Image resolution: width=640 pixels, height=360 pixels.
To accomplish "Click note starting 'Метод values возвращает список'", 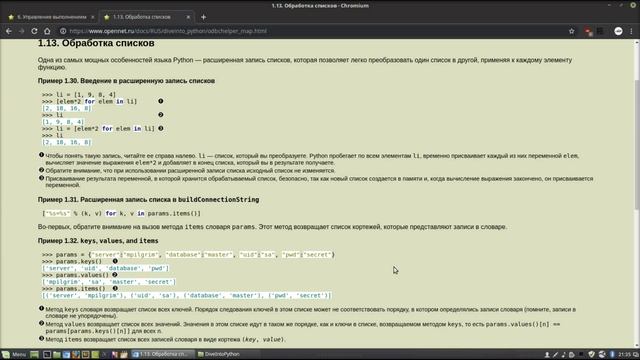I will coord(303,327).
